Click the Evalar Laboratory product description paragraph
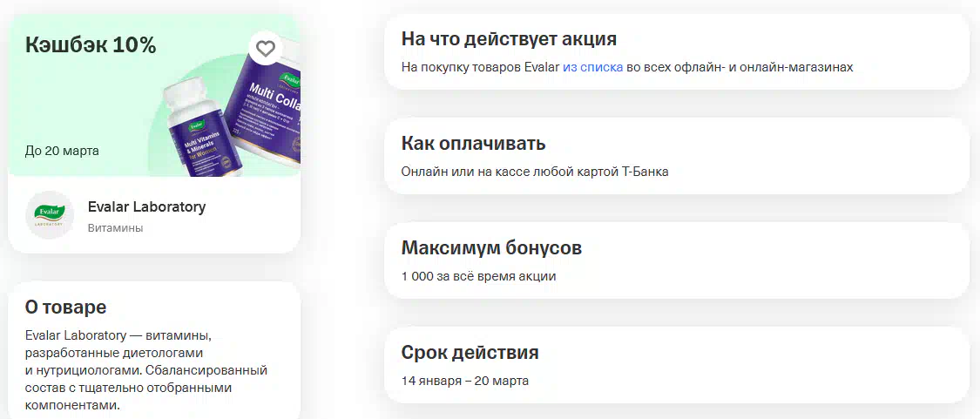This screenshot has height=419, width=980. tap(146, 370)
